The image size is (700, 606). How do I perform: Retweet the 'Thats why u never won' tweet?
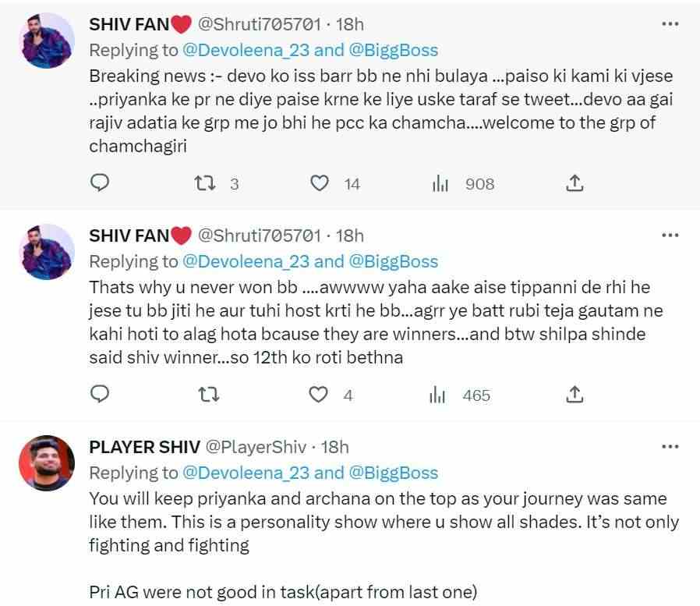[x=204, y=395]
